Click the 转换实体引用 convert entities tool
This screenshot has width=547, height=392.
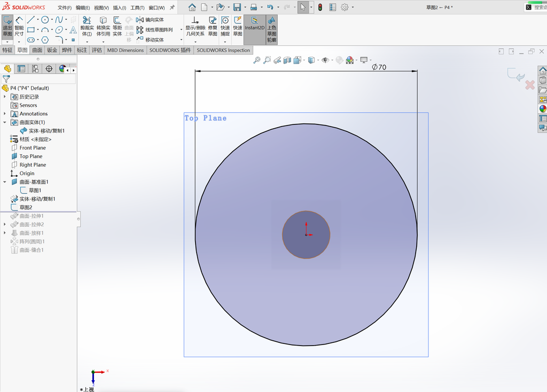tap(103, 27)
